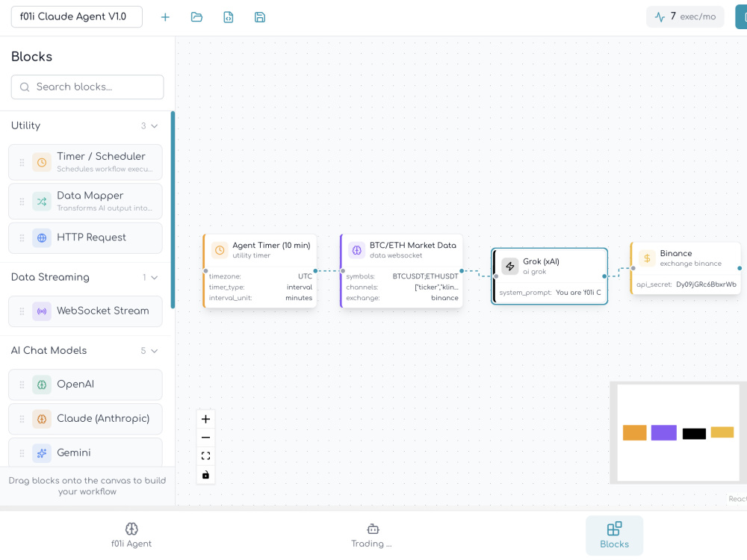Viewport: 747px width, 560px height.
Task: Edit the workflow name 'f0li Claude Agent V1.0'
Action: coord(77,16)
